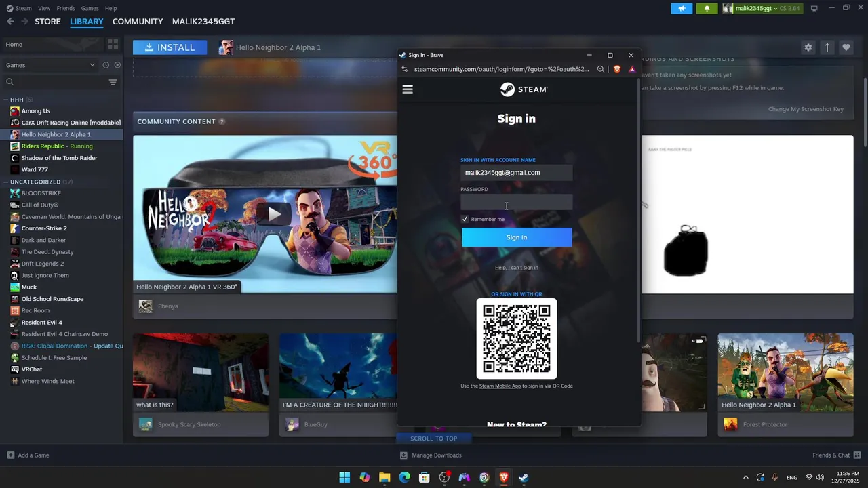Open the notifications bell in Steam
868x488 pixels.
point(707,8)
